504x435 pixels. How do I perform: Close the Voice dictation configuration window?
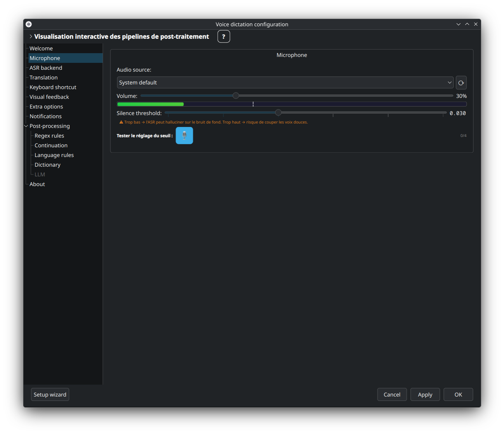pyautogui.click(x=476, y=24)
